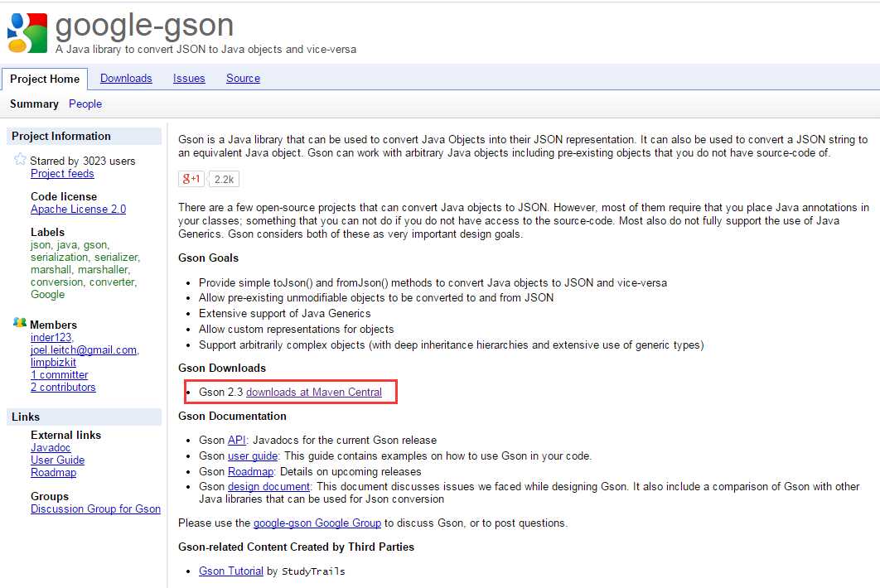Click downloads at Maven Central link
This screenshot has width=880, height=588.
coord(314,392)
